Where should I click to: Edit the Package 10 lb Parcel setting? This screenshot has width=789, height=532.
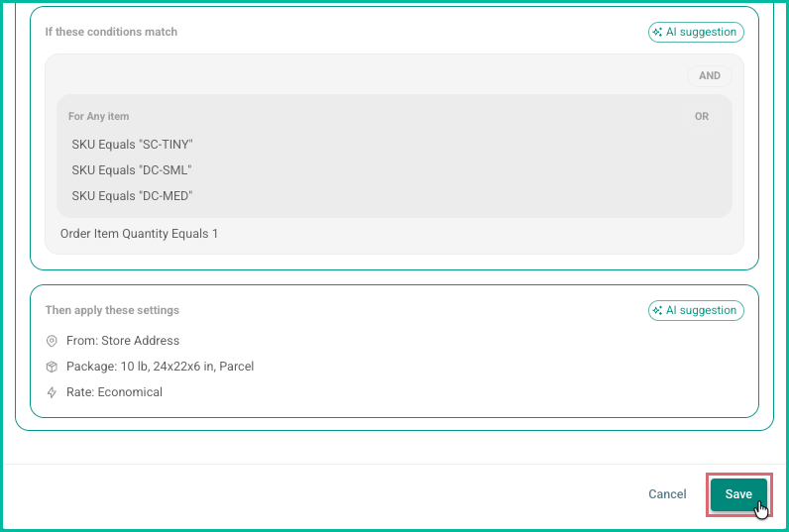click(160, 367)
